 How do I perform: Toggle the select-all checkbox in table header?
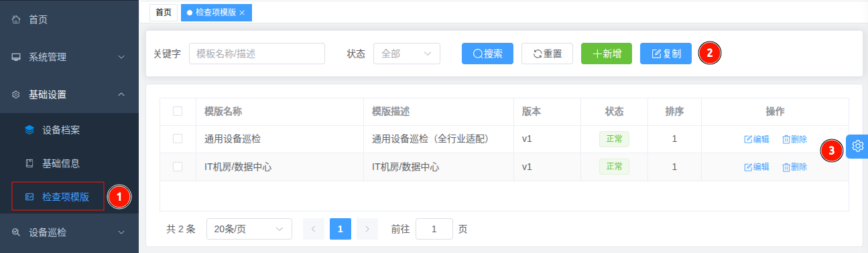178,111
